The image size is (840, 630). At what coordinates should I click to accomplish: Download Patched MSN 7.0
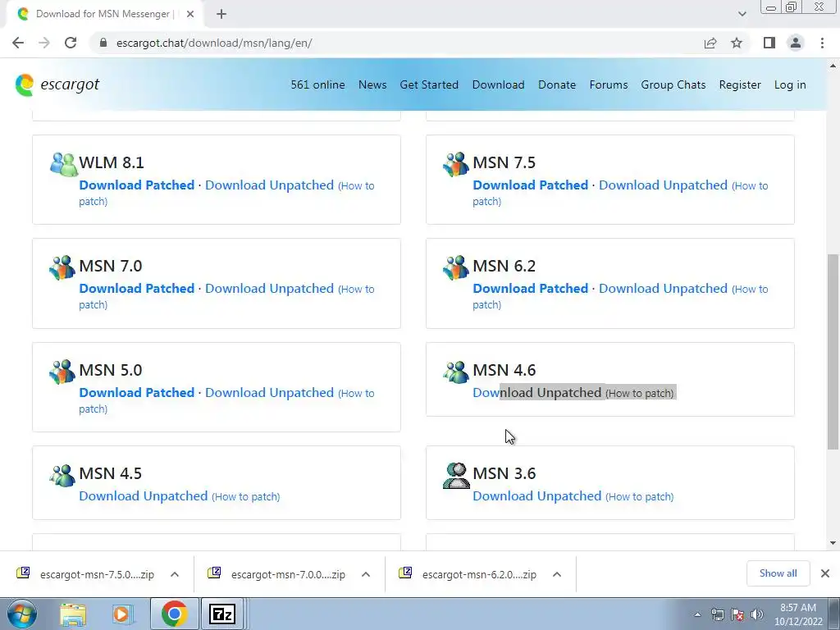click(137, 289)
